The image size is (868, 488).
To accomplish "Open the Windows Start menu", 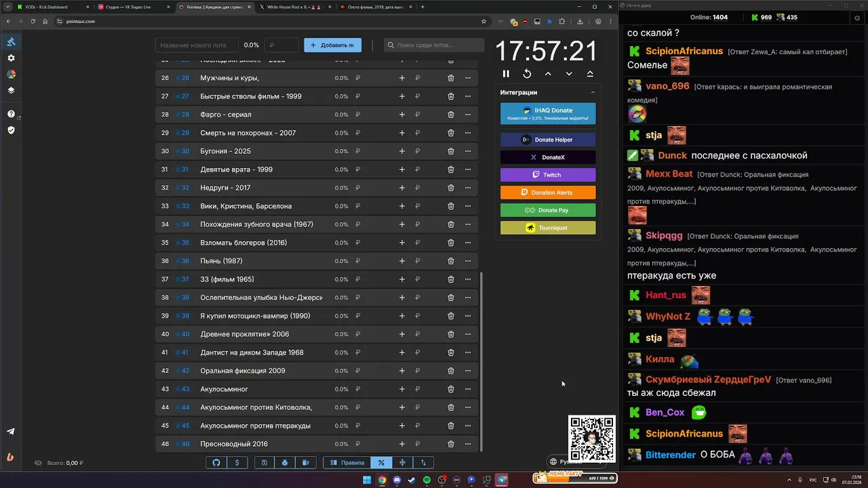I will (x=367, y=480).
